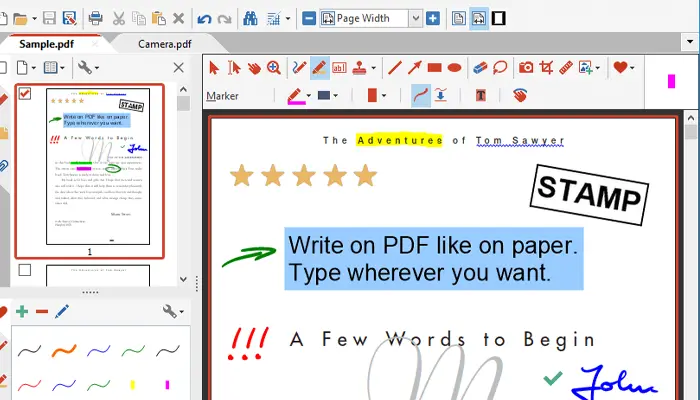This screenshot has height=400, width=700.
Task: Redo the last undone action
Action: [x=224, y=19]
